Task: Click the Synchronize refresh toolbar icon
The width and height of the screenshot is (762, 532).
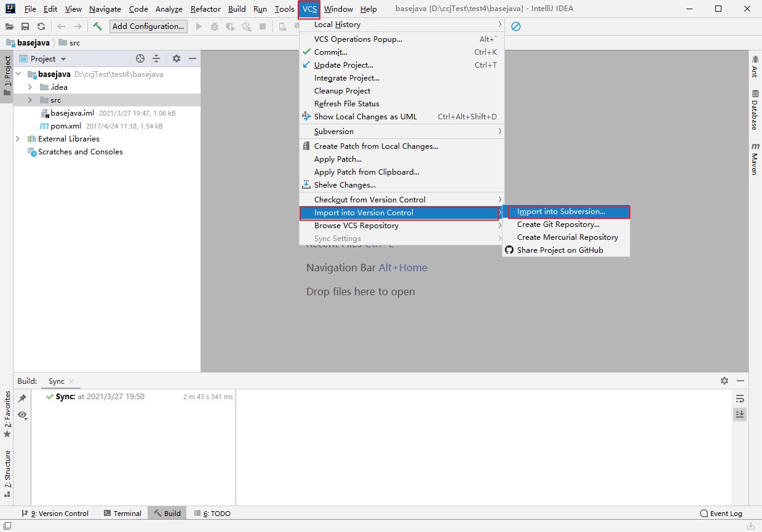Action: pos(41,26)
